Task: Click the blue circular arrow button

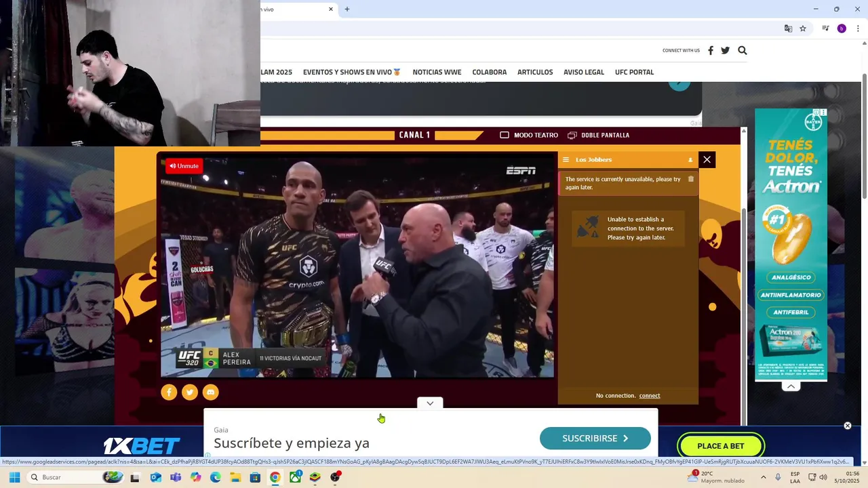Action: (x=679, y=84)
